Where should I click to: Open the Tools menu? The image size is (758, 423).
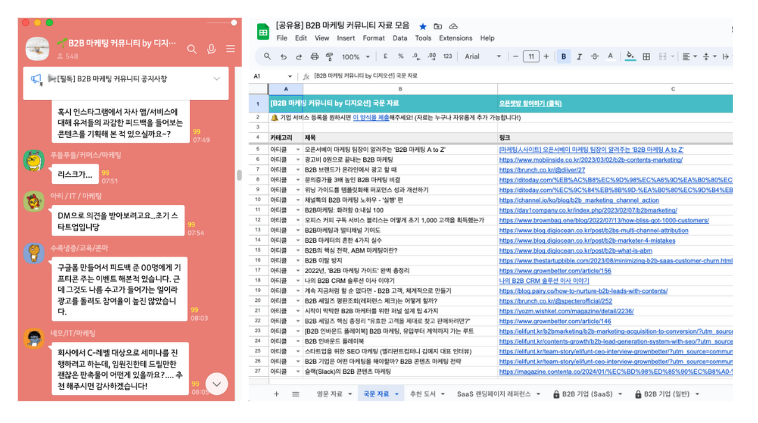(x=423, y=38)
